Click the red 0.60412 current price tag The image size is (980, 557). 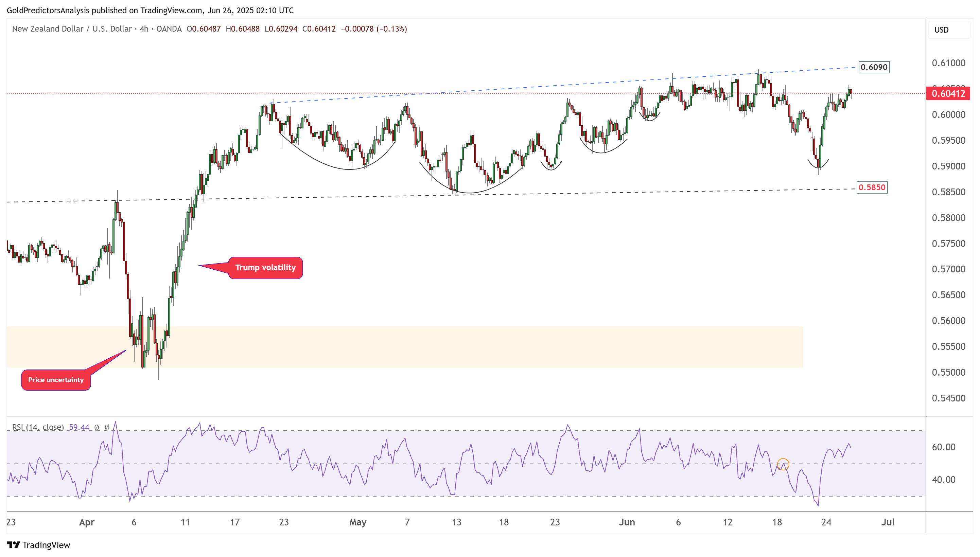point(948,94)
